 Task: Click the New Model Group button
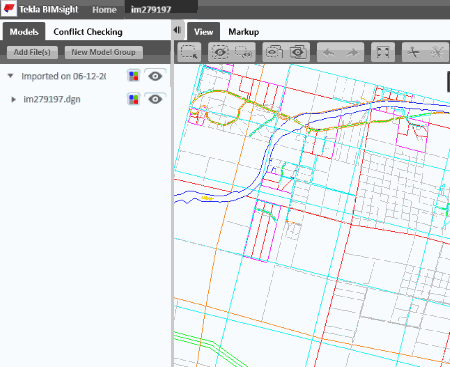[104, 52]
